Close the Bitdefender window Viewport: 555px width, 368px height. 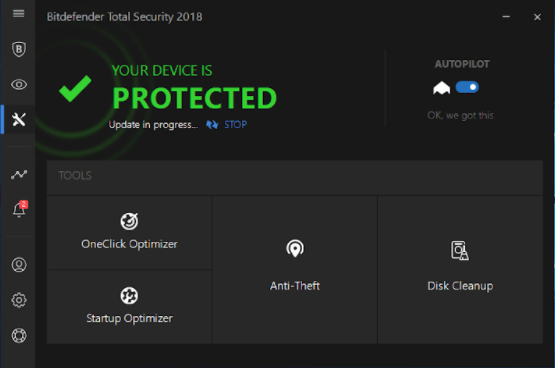pos(537,17)
